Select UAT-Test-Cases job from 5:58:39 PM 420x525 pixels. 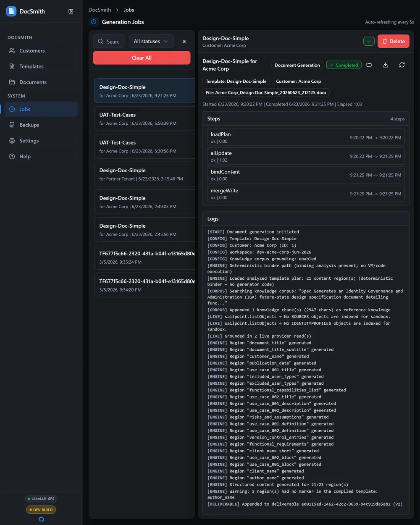click(145, 118)
